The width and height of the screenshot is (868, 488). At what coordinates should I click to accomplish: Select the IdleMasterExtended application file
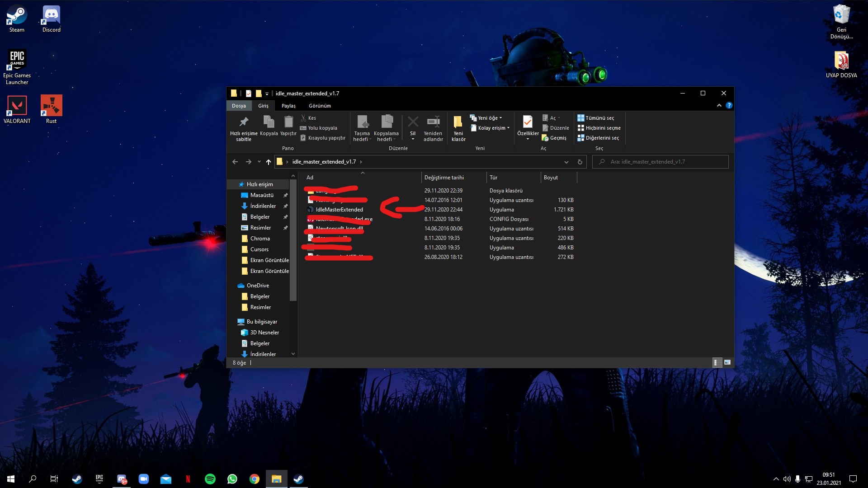pyautogui.click(x=339, y=210)
